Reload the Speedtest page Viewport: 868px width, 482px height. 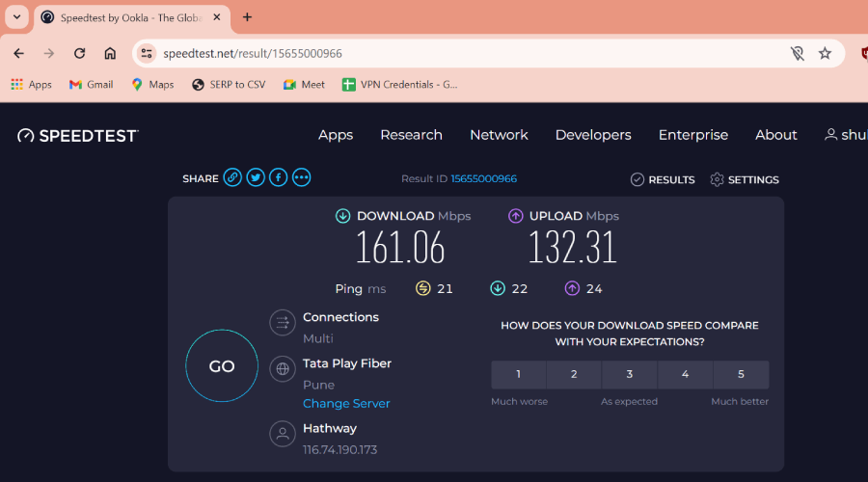click(x=80, y=54)
